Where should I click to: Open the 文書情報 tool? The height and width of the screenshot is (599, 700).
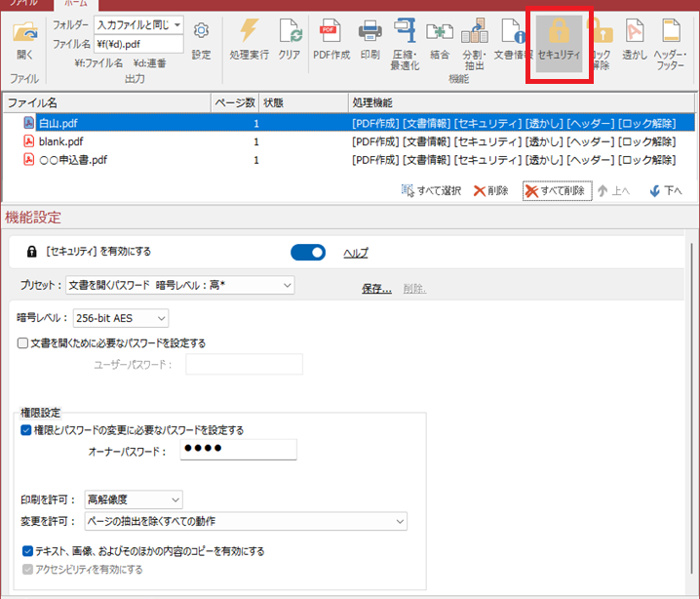[x=510, y=39]
